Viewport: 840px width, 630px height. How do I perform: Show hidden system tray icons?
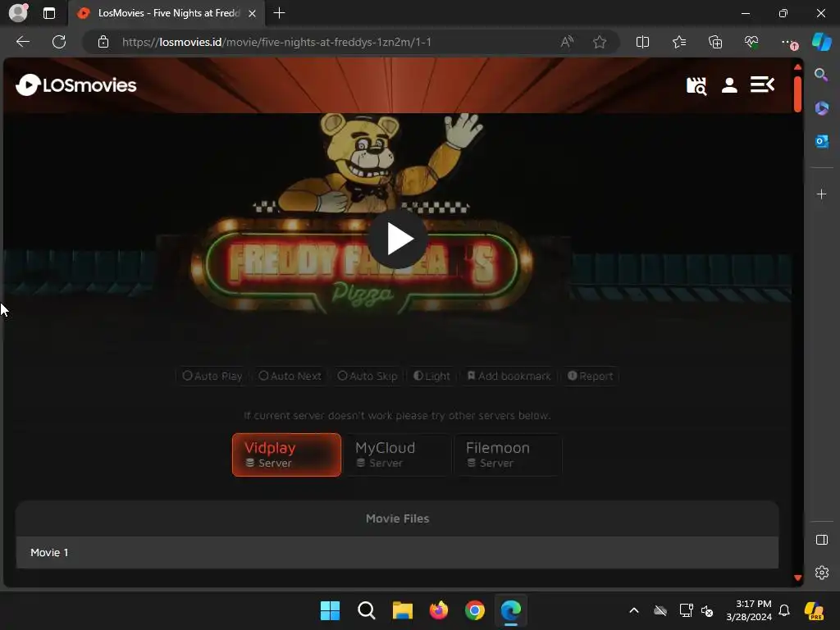(634, 610)
